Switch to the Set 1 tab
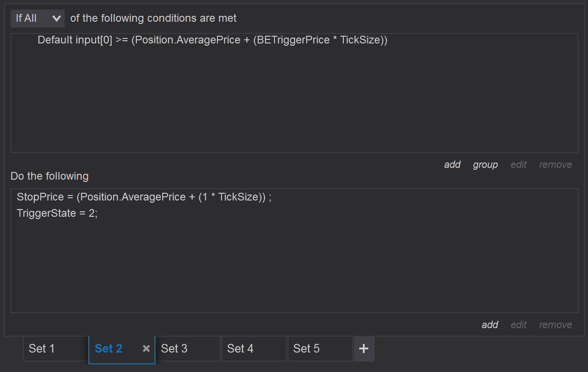 pos(55,348)
